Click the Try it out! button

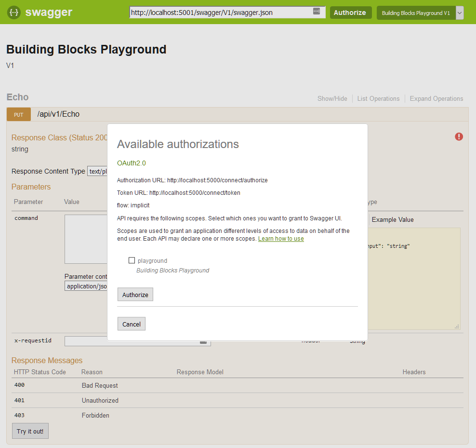pyautogui.click(x=30, y=431)
